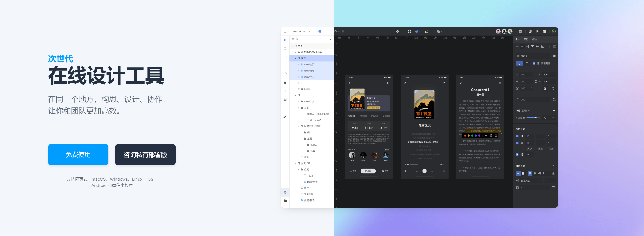Select the 次级标题 text layer
644x236 pixels.
[312, 89]
